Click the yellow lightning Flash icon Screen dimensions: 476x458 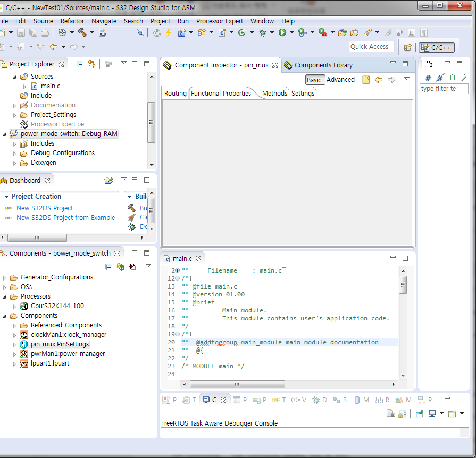tap(169, 32)
